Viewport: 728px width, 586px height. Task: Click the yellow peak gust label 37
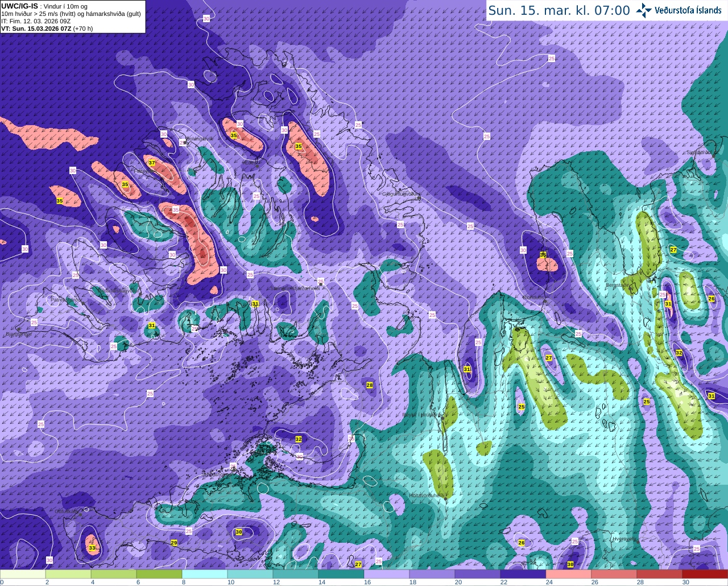151,163
